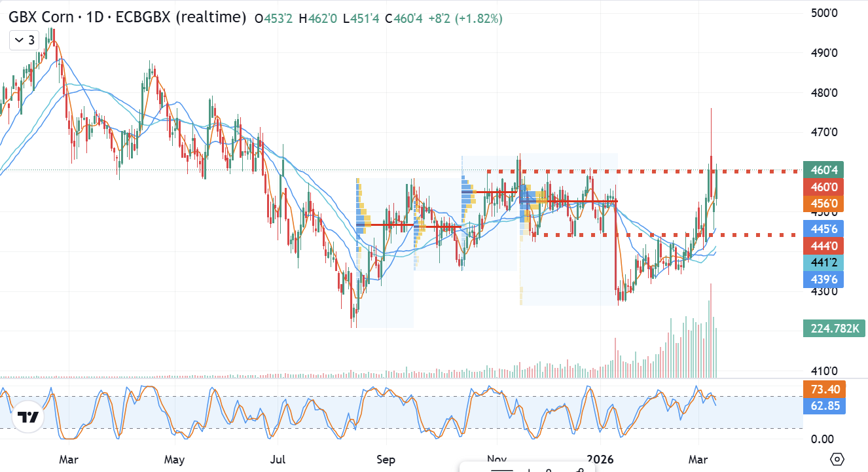Viewport: 868px width, 472px height.
Task: Click the 480'0 price scale tick
Action: tap(825, 93)
